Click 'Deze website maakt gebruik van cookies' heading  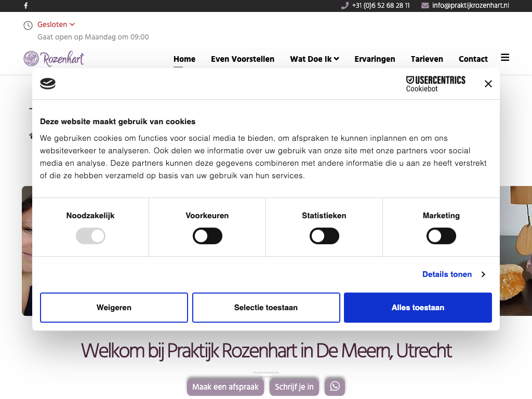pyautogui.click(x=118, y=122)
